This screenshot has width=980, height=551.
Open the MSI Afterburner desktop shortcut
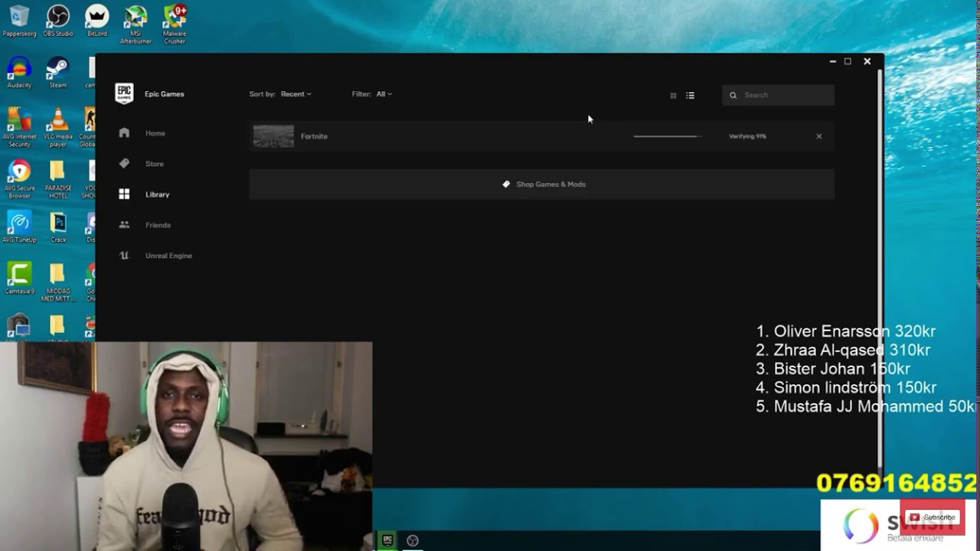(x=136, y=24)
